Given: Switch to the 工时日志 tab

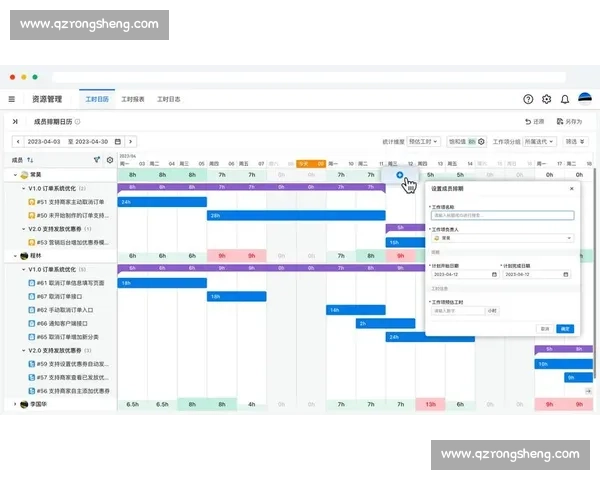Looking at the screenshot, I should (x=169, y=99).
